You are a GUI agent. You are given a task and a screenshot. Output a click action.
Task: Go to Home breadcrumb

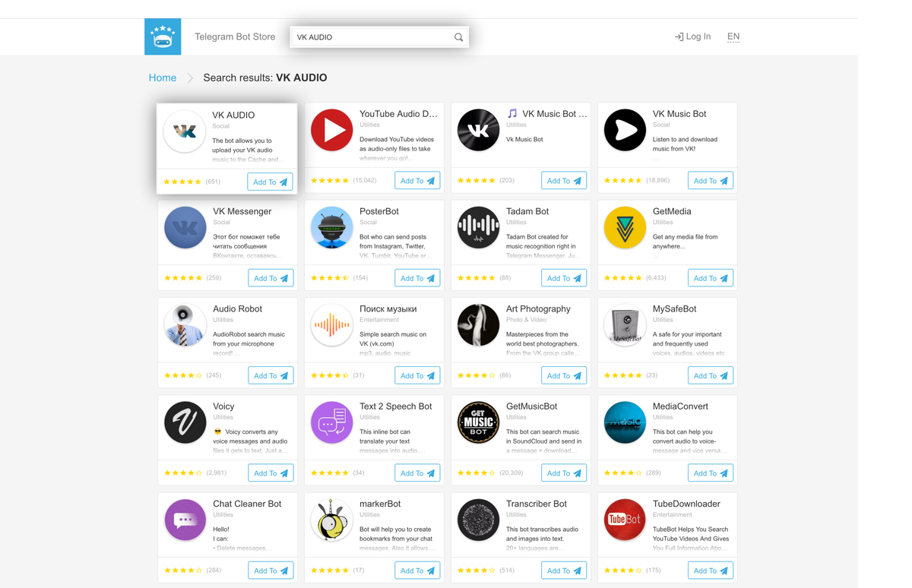[163, 77]
